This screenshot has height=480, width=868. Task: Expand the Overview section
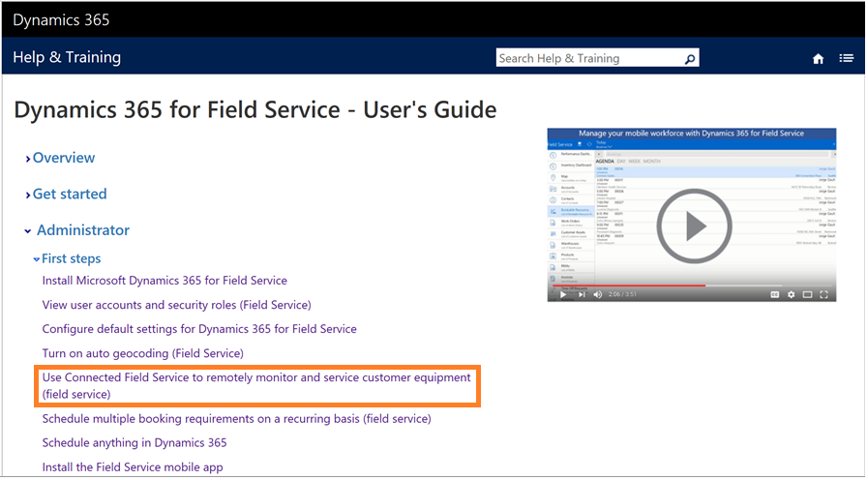[63, 158]
